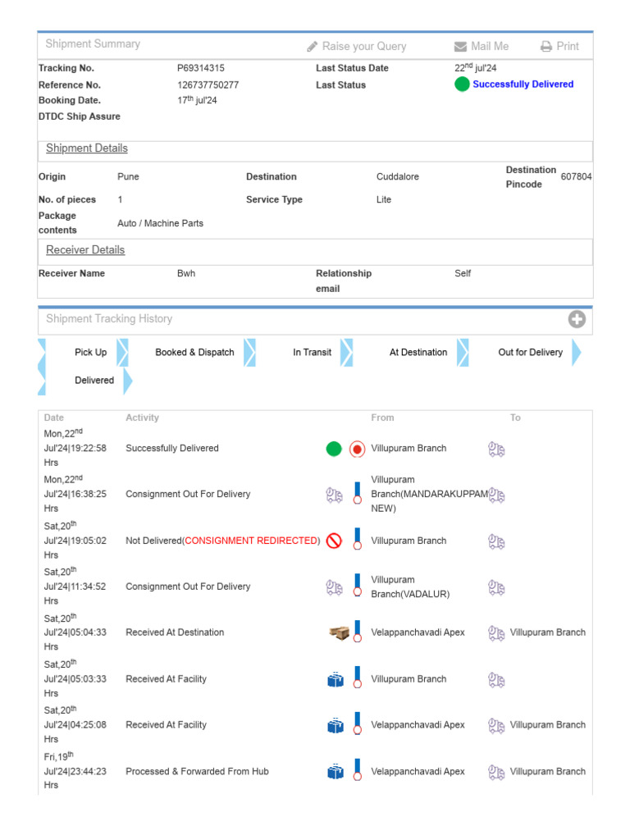Select the Delivered progress step
This screenshot has width=630, height=840.
pos(94,381)
